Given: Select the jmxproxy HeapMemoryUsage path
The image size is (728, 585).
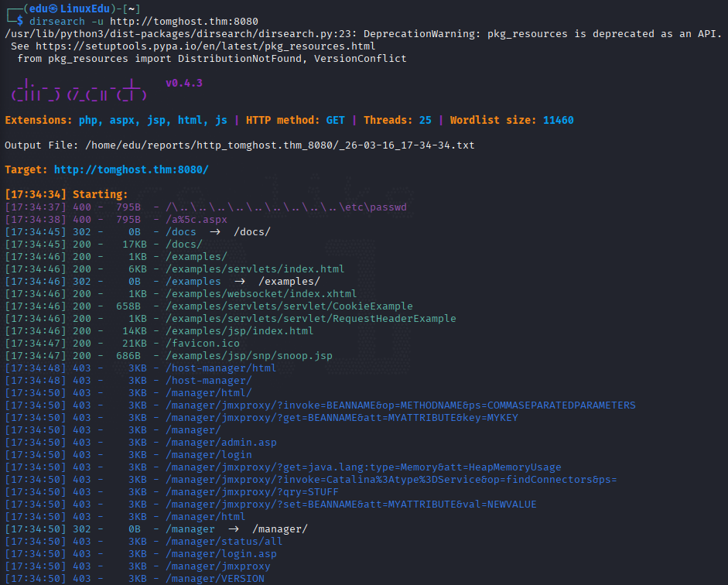Looking at the screenshot, I should (364, 467).
